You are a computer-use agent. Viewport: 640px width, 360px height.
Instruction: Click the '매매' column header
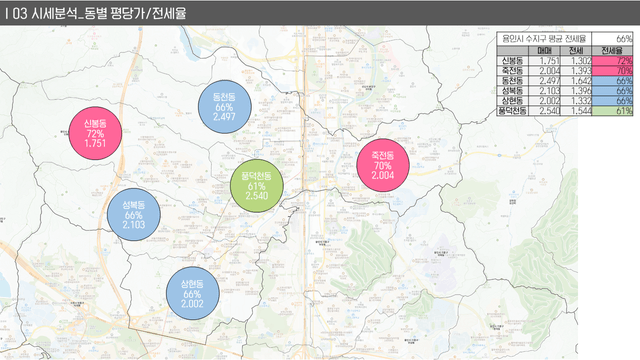click(x=544, y=51)
